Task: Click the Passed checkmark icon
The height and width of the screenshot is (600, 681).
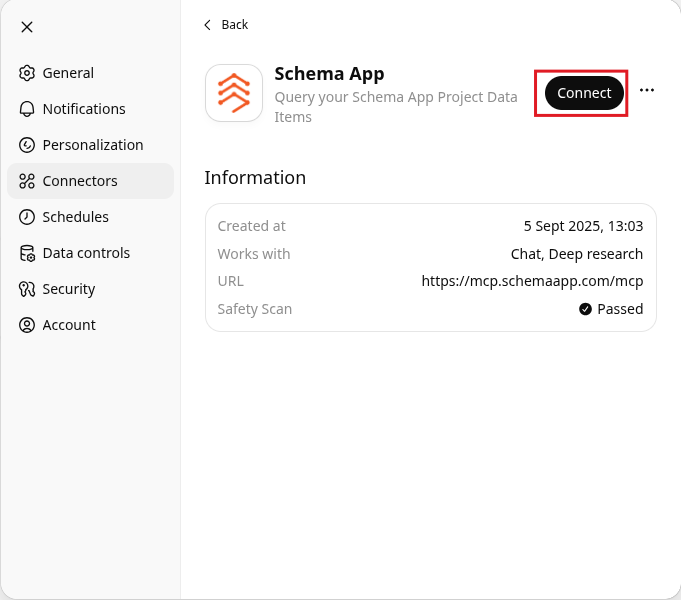Action: (585, 309)
